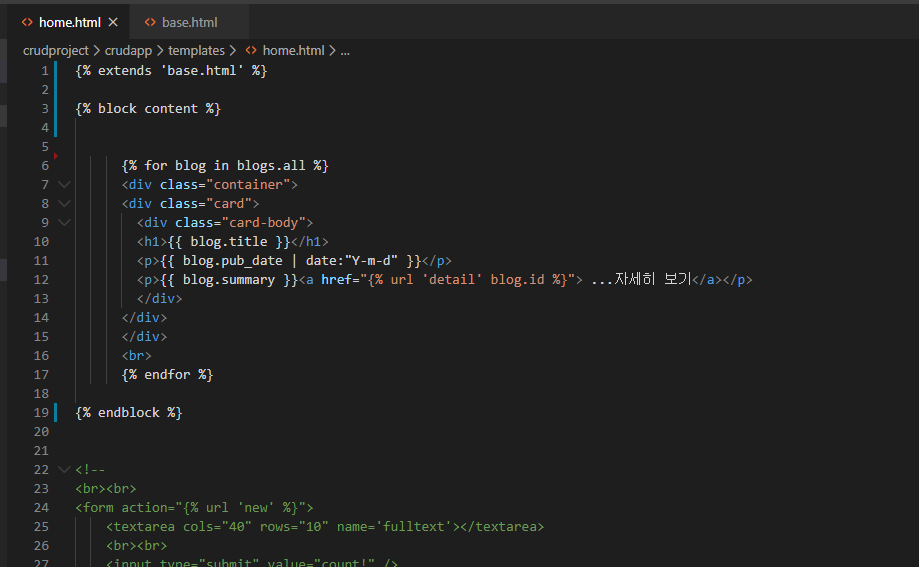Screen dimensions: 919x567
Task: Click the breadcrumb ellipsis after home.html
Action: (x=345, y=51)
